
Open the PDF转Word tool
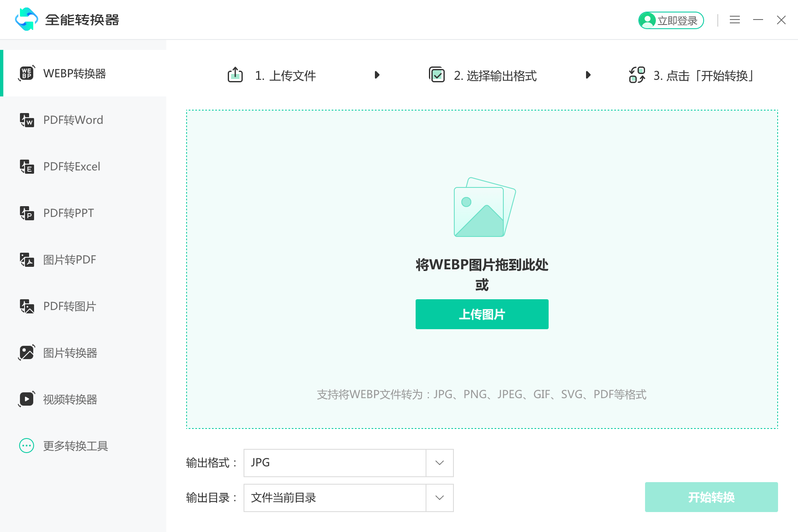[27, 120]
